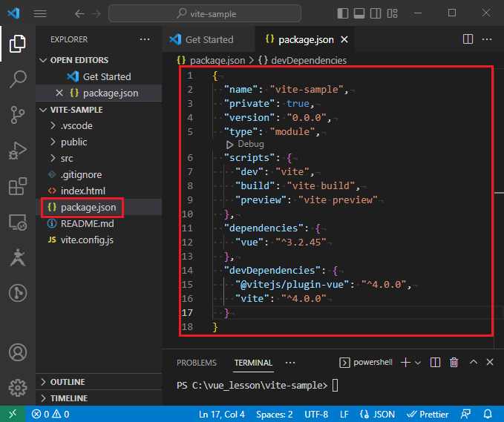Close package.json in Open Editors list
Image resolution: width=504 pixels, height=422 pixels.
click(x=59, y=93)
